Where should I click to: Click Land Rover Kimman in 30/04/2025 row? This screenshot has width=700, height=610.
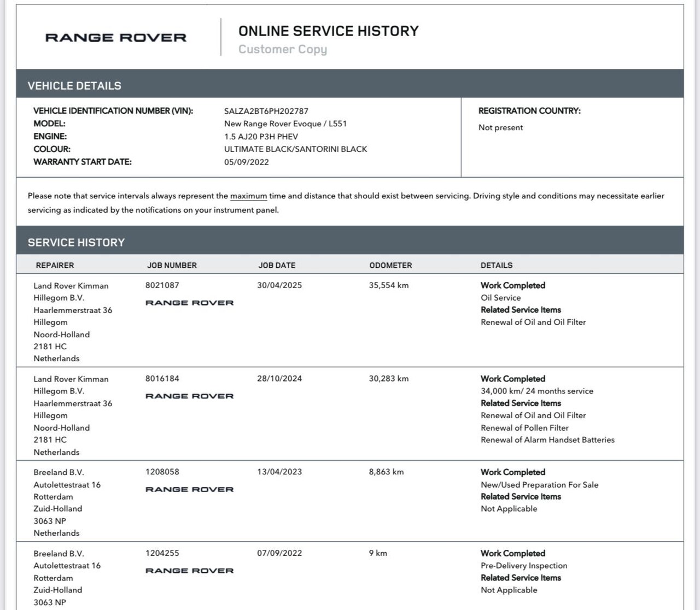(x=71, y=286)
